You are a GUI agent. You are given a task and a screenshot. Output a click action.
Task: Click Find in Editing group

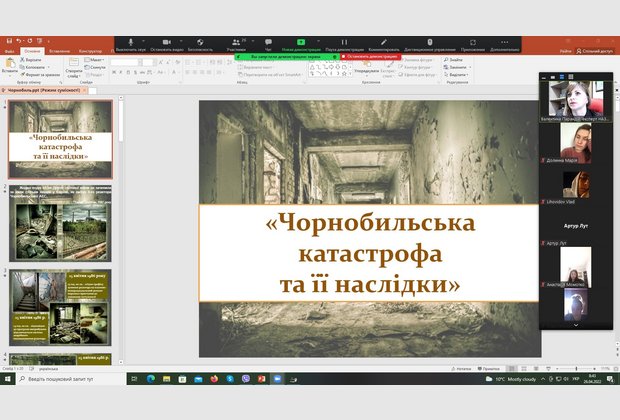[x=453, y=60]
